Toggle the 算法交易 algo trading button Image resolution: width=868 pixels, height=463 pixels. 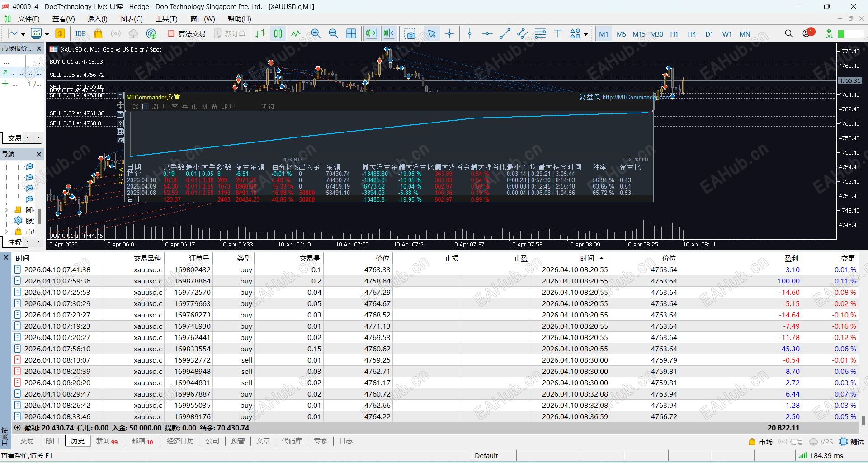[x=186, y=34]
